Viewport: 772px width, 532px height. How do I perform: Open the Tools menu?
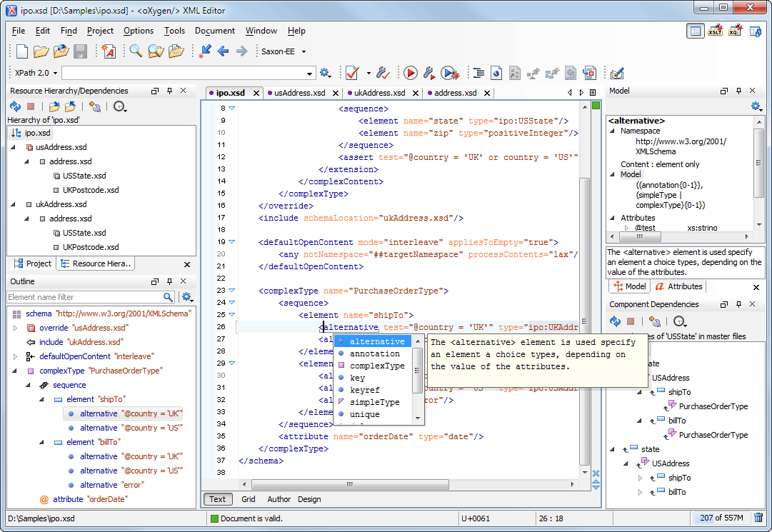pyautogui.click(x=174, y=31)
